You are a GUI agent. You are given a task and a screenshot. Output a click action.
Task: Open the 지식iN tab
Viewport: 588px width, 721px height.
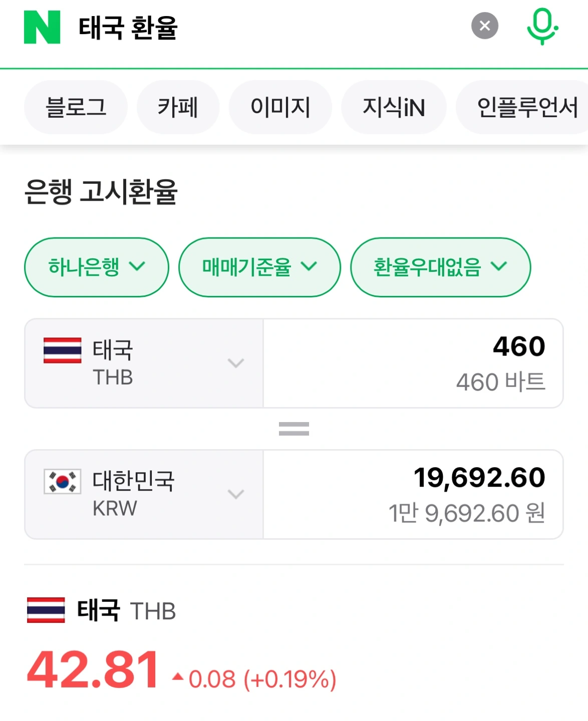394,107
